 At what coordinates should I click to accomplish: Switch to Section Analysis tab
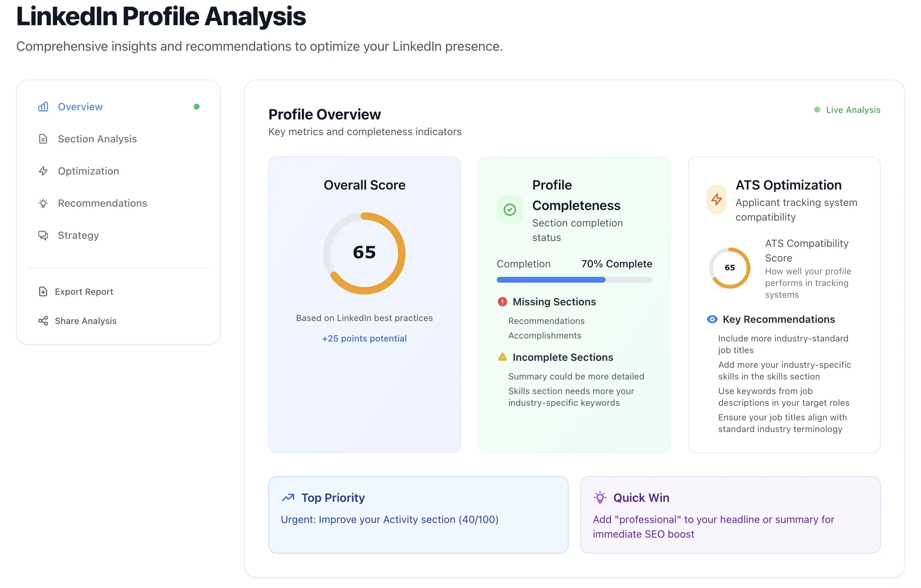(x=118, y=139)
